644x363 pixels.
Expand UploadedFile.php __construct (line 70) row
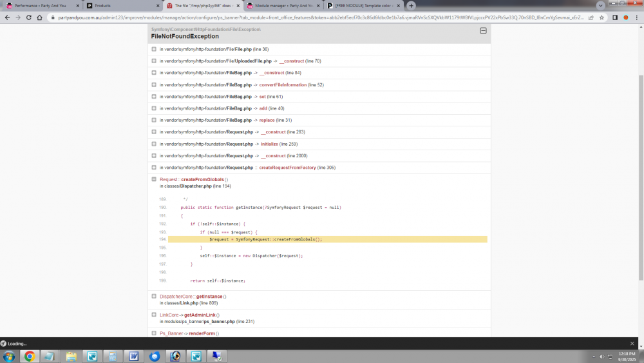[154, 61]
